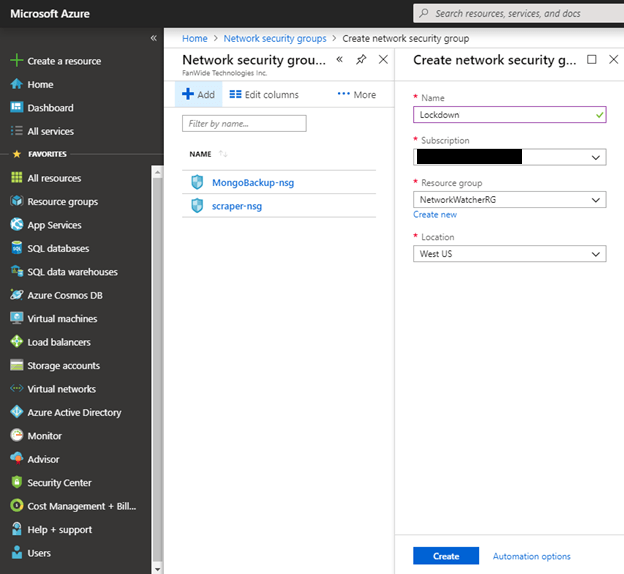Viewport: 624px width, 574px height.
Task: Open Azure Cosmos DB planet icon
Action: (x=17, y=295)
